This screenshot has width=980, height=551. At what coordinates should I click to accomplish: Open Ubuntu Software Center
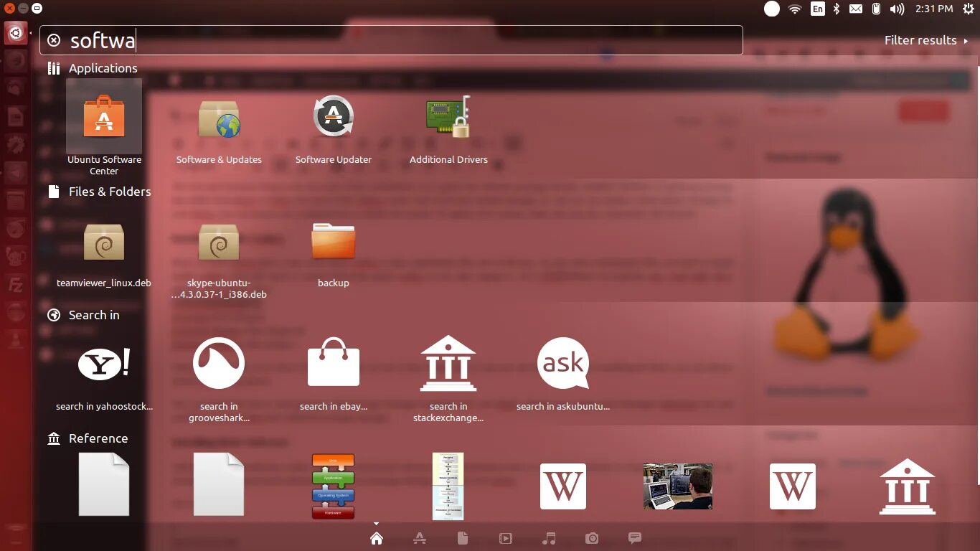(x=104, y=128)
